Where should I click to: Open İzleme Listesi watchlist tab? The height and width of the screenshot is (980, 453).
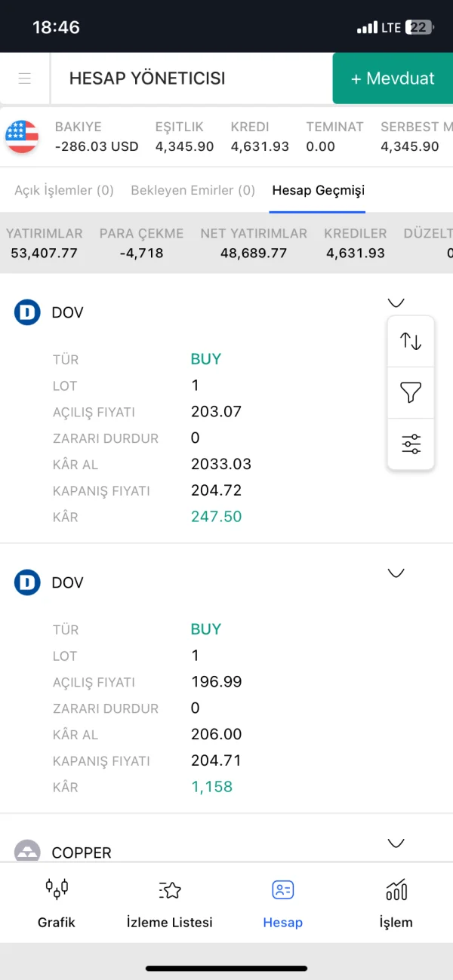point(170,903)
